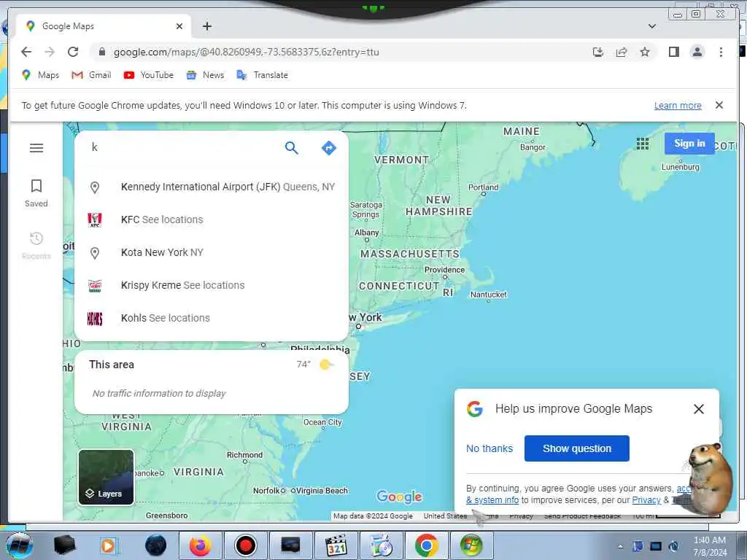This screenshot has height=560, width=747.
Task: Open the Recents history panel
Action: pyautogui.click(x=36, y=245)
